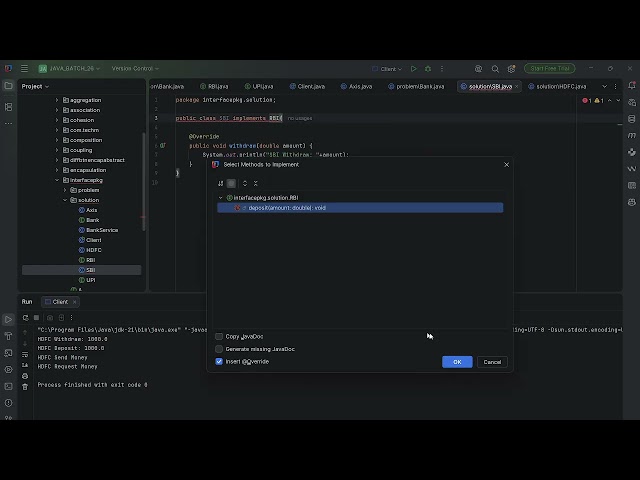The image size is (640, 480).
Task: Open the Version Control dropdown
Action: point(135,69)
